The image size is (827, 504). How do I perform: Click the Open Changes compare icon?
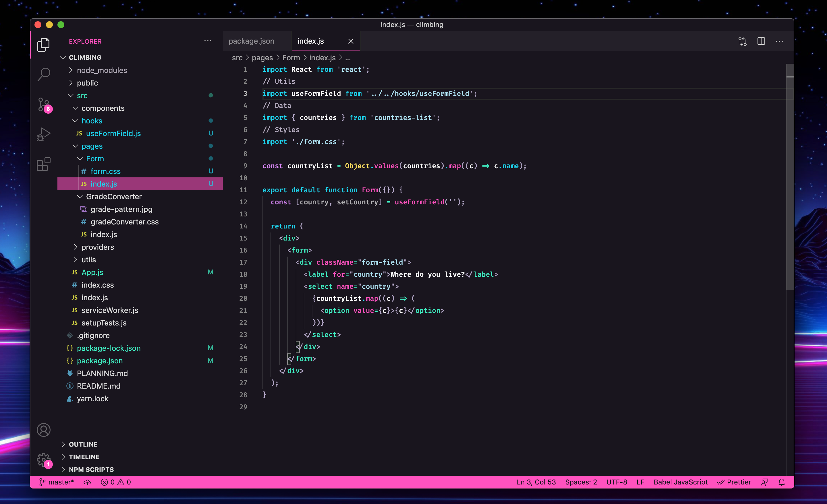[742, 41]
